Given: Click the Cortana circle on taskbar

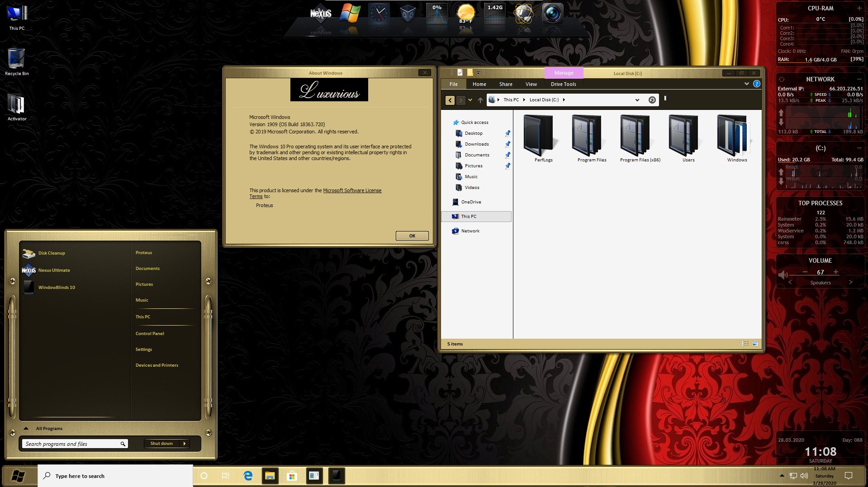Looking at the screenshot, I should pyautogui.click(x=204, y=476).
